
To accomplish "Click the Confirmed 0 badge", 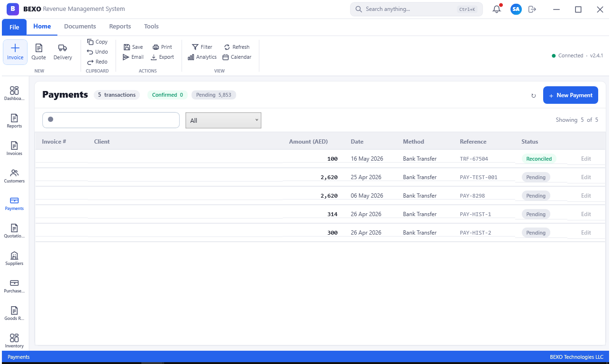I will (x=167, y=95).
